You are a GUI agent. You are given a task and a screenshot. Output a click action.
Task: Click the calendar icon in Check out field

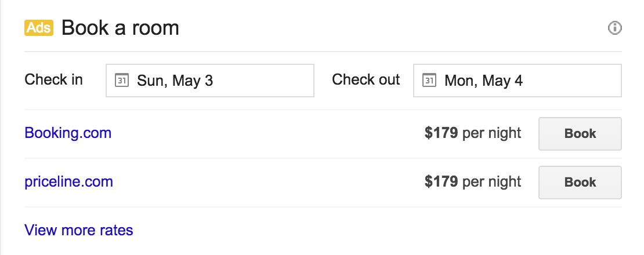[429, 81]
